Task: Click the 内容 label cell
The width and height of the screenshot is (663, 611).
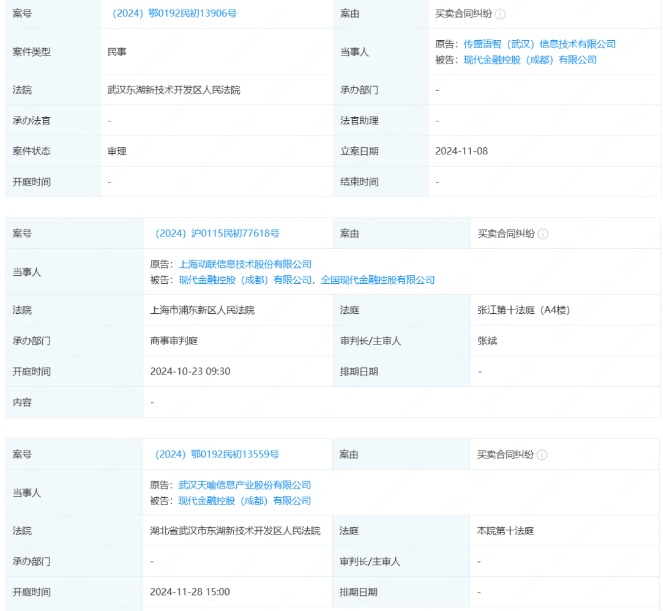Action: (x=74, y=402)
